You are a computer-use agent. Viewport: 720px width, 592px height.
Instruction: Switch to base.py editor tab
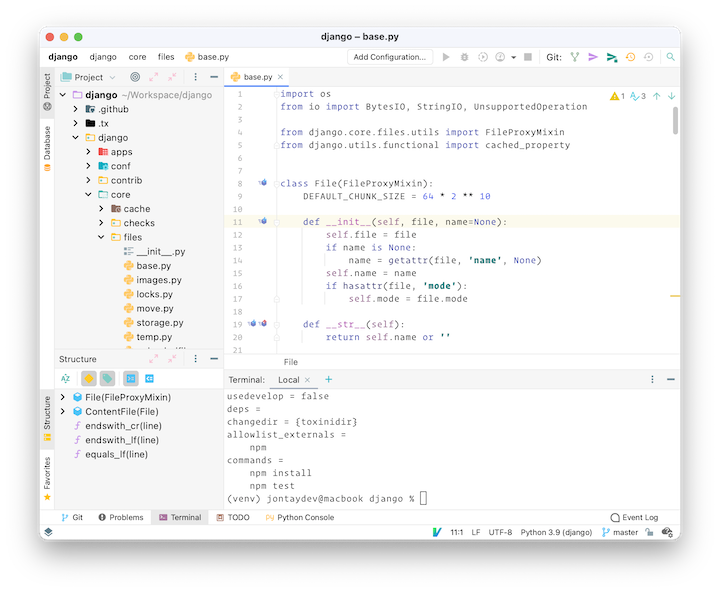click(258, 77)
